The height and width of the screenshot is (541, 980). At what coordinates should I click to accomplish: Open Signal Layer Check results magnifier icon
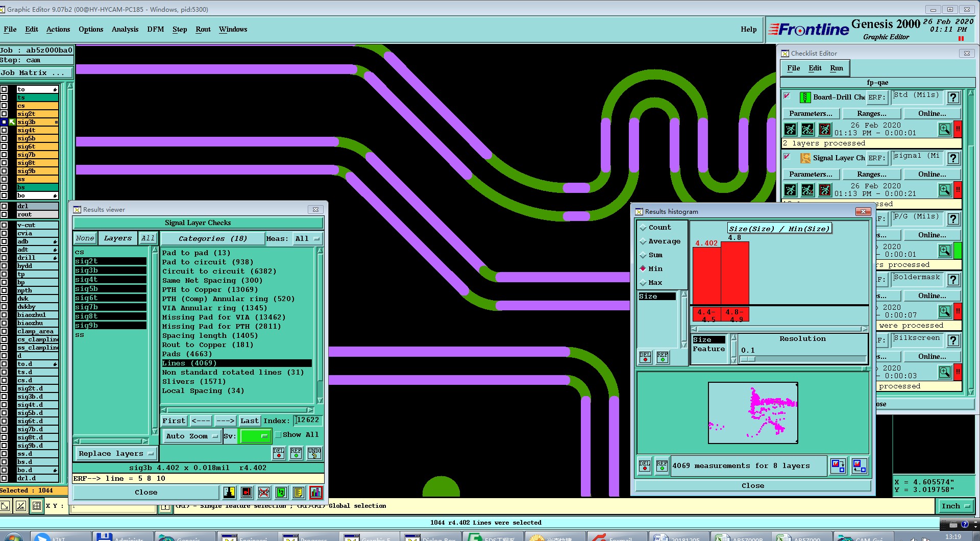[945, 190]
